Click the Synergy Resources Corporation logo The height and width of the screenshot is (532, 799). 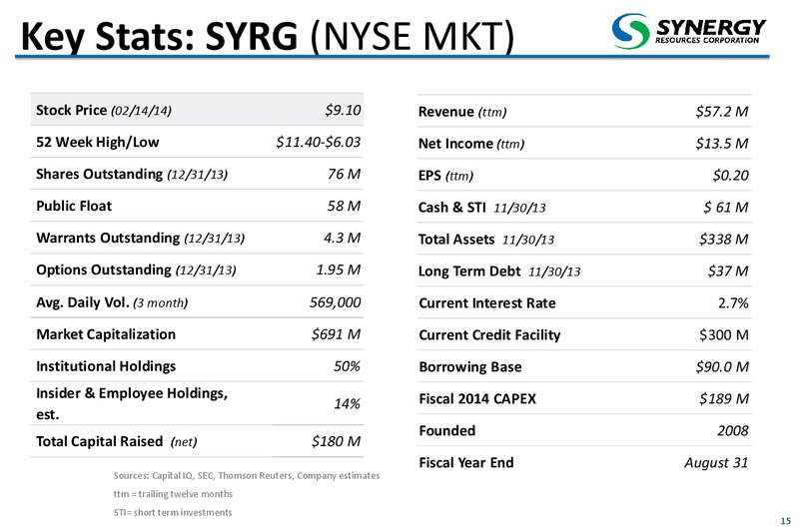click(x=689, y=31)
